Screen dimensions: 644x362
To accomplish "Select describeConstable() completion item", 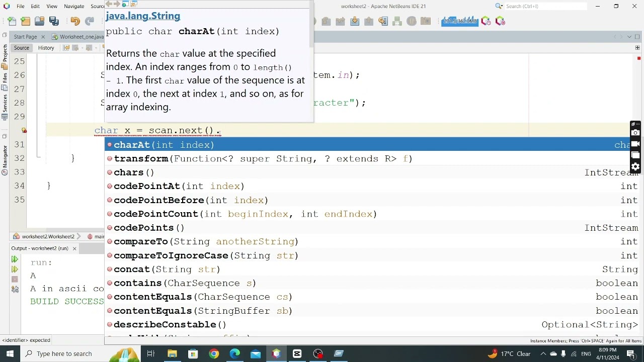I will tap(372, 324).
